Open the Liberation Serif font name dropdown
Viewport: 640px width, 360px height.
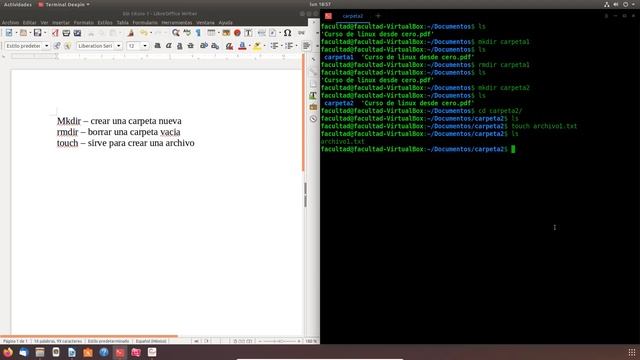point(119,46)
